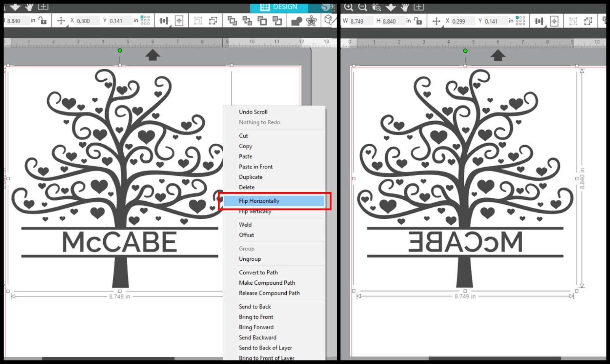This screenshot has width=610, height=364.
Task: Select Convert to Path menu entry
Action: (x=258, y=272)
